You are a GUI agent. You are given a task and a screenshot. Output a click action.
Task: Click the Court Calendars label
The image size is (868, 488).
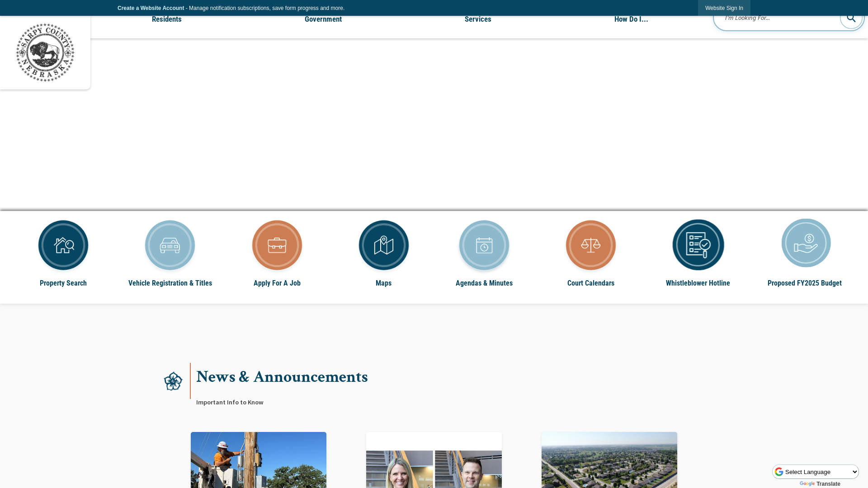[x=591, y=283]
